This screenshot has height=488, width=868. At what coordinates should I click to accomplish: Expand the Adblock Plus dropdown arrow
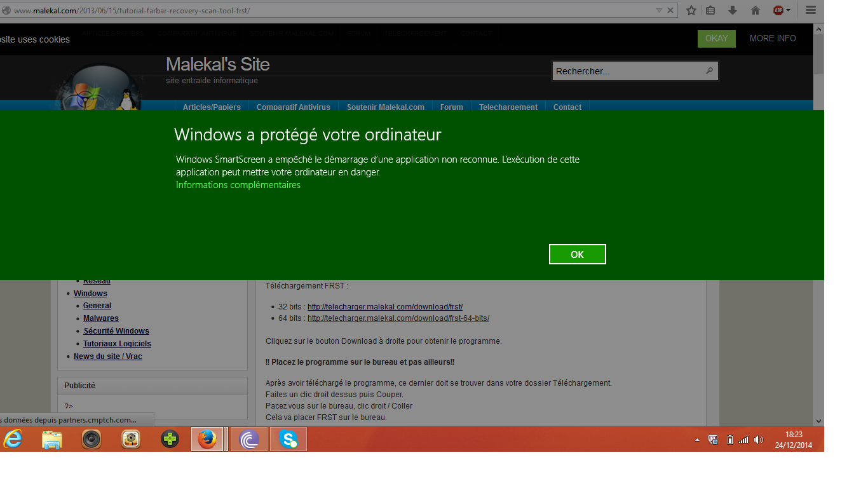(x=789, y=10)
